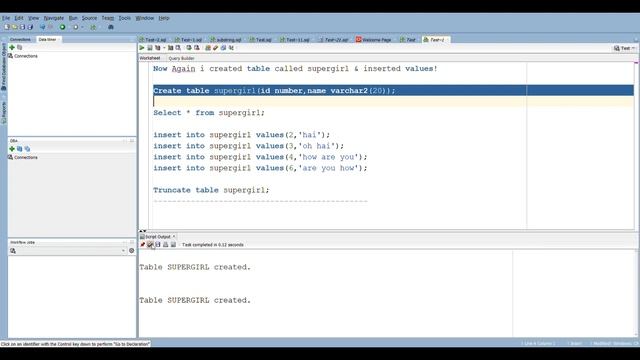This screenshot has width=640, height=360.
Task: Click the SQL Tuning Advisor icon
Action: 178,48
